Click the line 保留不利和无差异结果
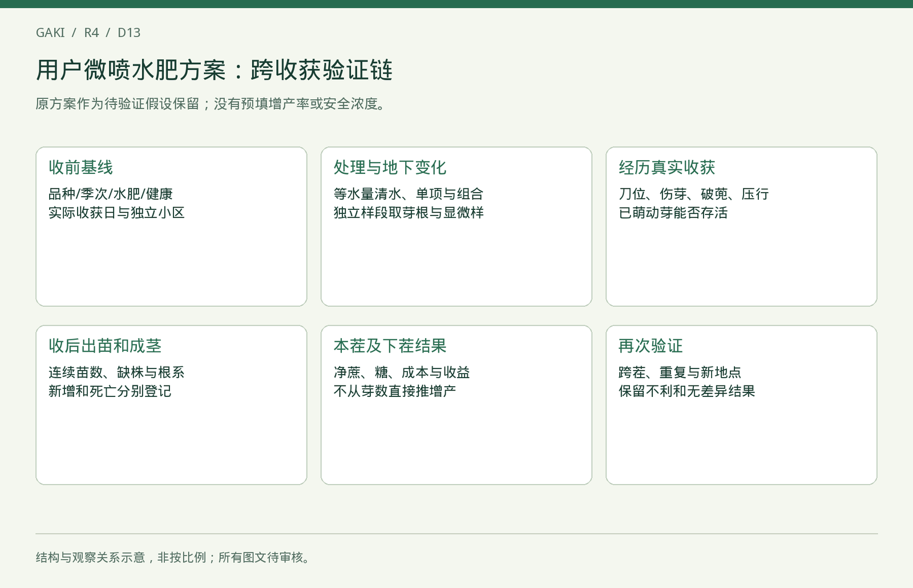913x588 pixels. coord(686,391)
